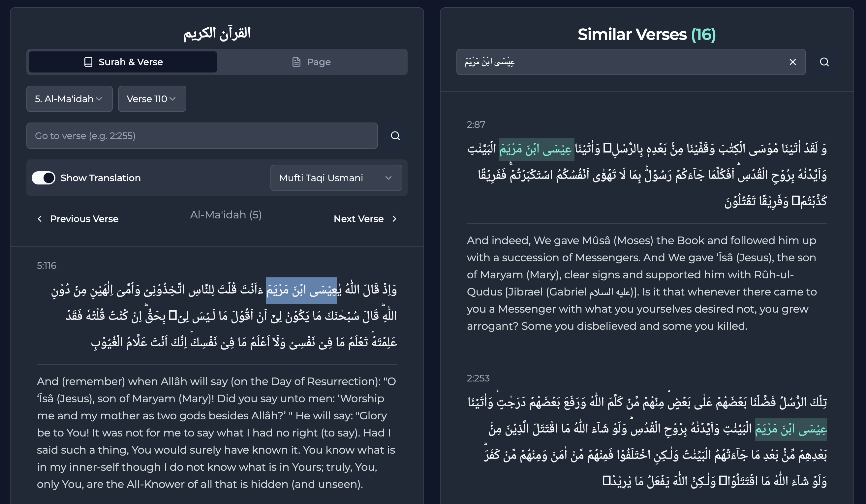866x504 pixels.
Task: Clear the Similar Verses search with the X icon
Action: pos(793,62)
